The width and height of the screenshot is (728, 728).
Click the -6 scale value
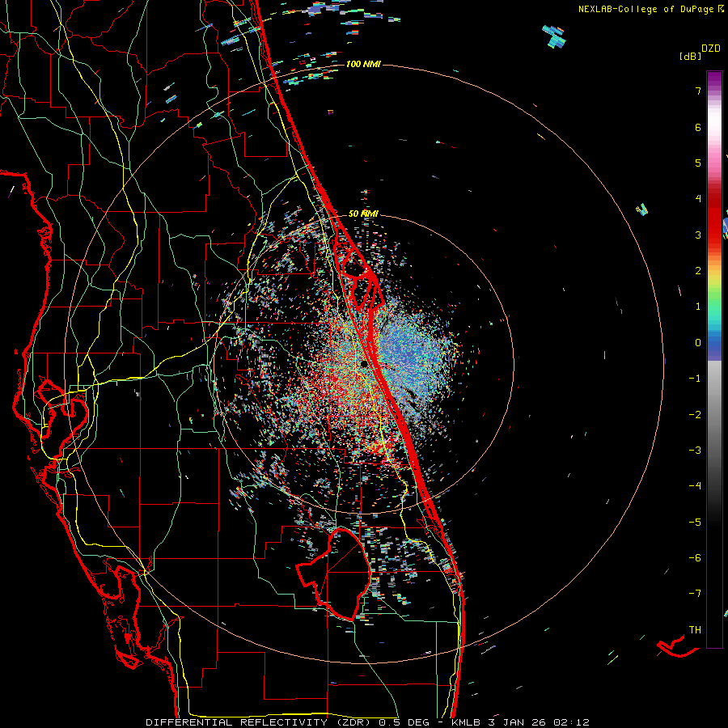tap(695, 558)
